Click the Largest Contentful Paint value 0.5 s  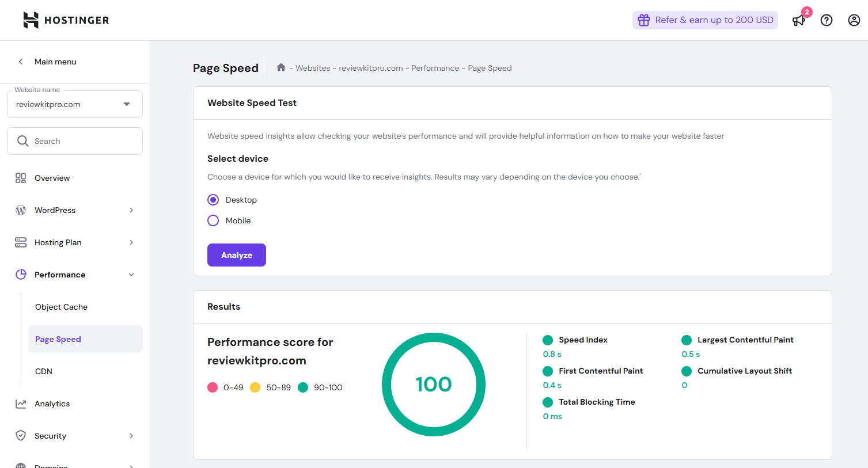click(x=691, y=354)
